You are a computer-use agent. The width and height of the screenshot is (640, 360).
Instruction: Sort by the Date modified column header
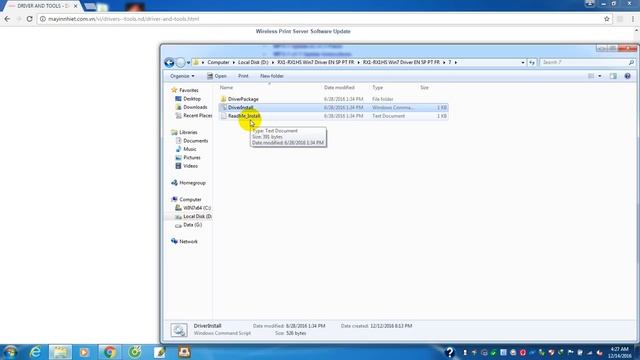click(x=339, y=87)
